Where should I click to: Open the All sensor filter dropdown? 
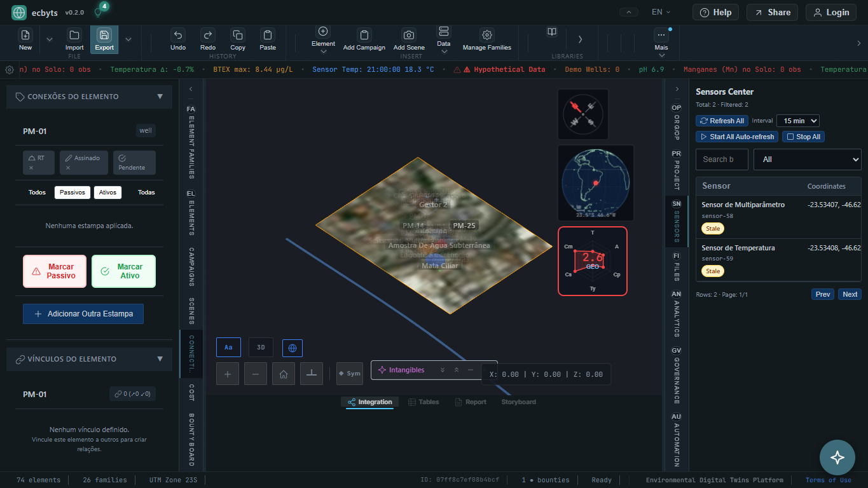coord(808,159)
